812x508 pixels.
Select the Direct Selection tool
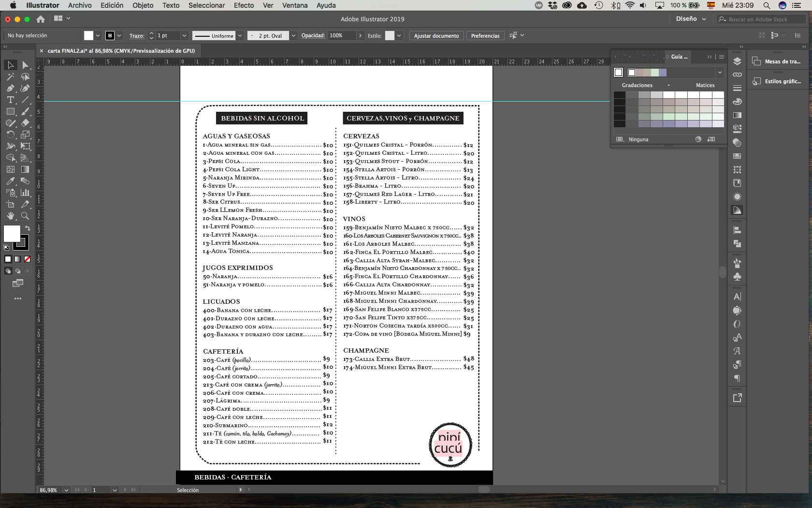25,65
